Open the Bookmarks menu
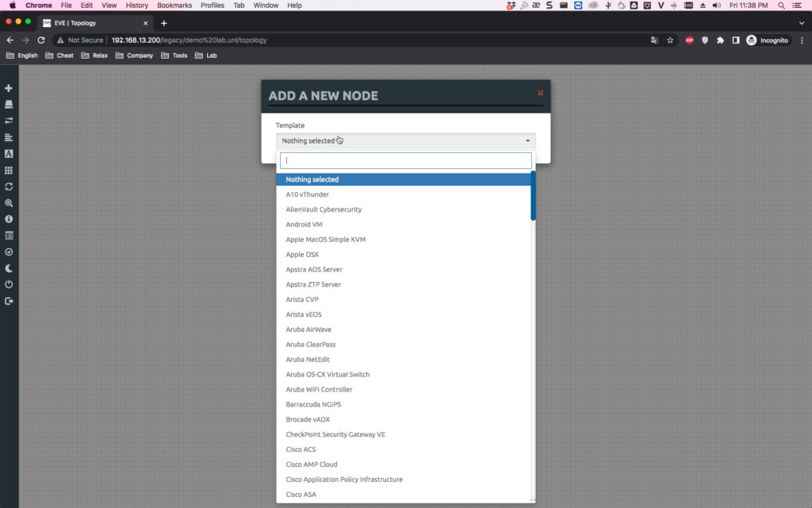 click(x=174, y=6)
